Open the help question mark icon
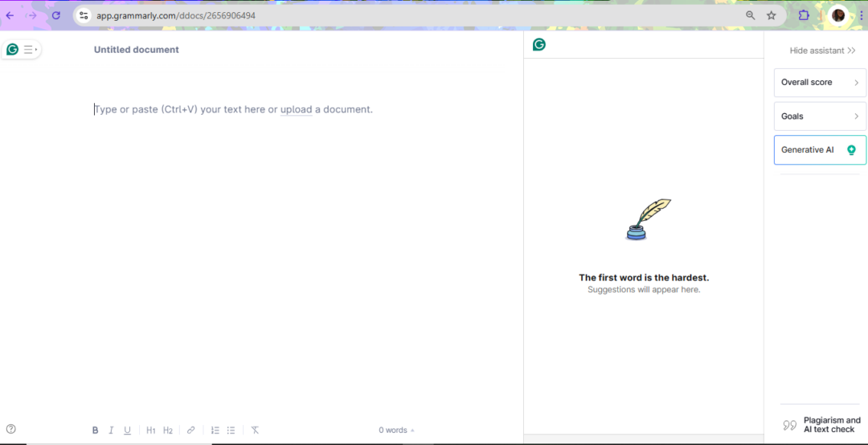 [x=11, y=429]
